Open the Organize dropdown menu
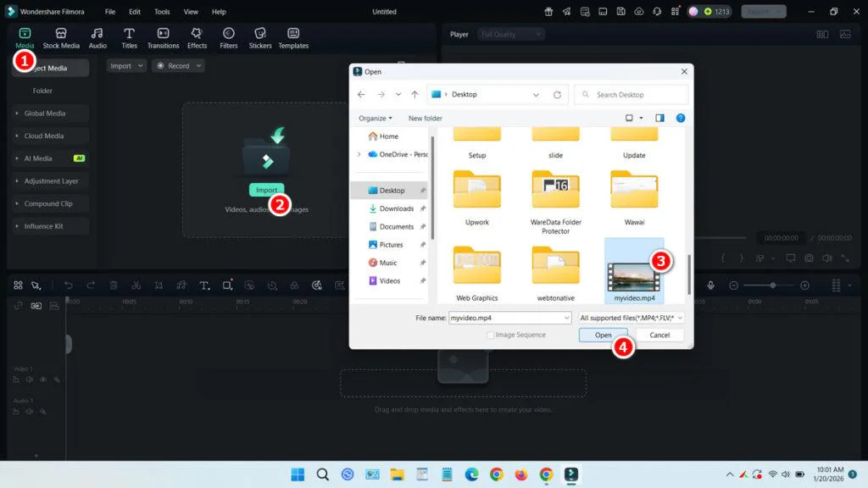The width and height of the screenshot is (868, 488). click(x=376, y=119)
